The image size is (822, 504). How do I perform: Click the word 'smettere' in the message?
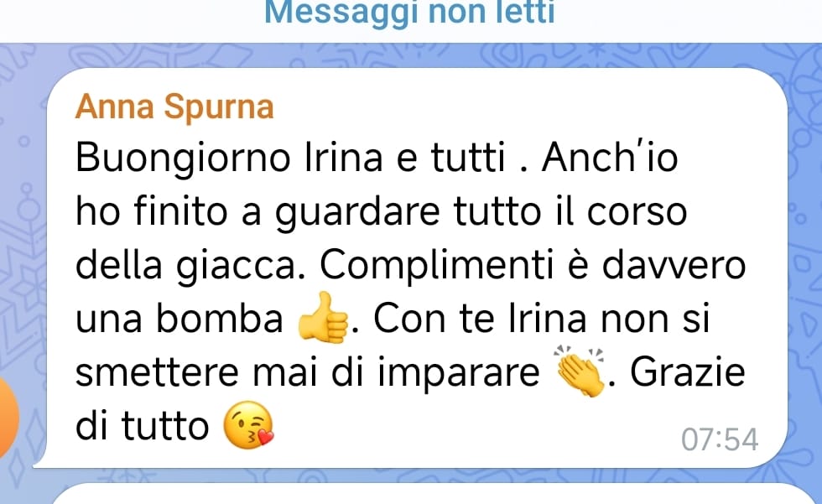(158, 372)
